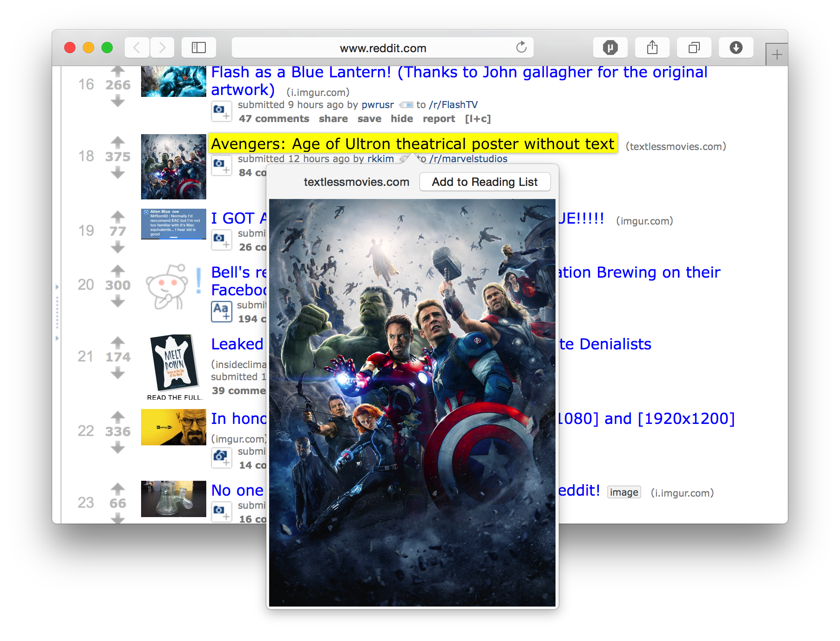The width and height of the screenshot is (840, 641).
Task: Visit the /r/FlashTV subreddit
Action: [x=454, y=105]
